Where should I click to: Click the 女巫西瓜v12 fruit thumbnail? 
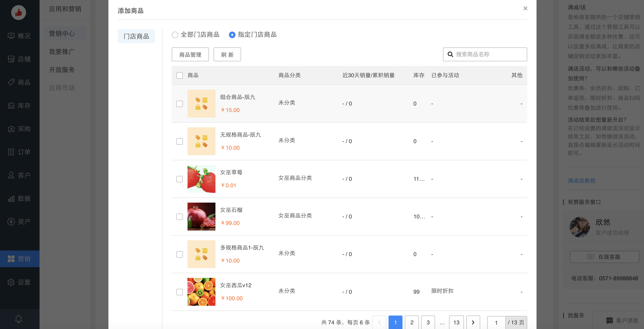point(201,292)
